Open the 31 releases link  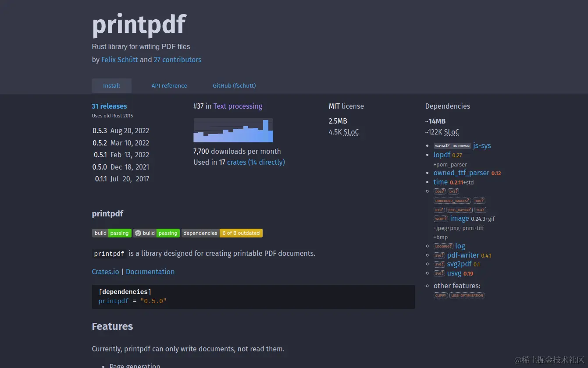coord(109,106)
